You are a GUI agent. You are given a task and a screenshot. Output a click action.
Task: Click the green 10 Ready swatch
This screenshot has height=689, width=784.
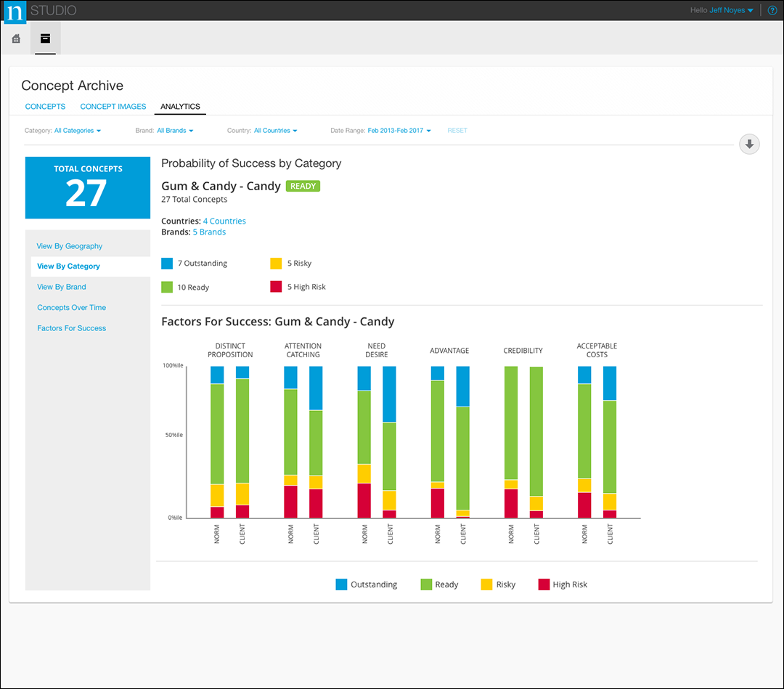pyautogui.click(x=167, y=287)
